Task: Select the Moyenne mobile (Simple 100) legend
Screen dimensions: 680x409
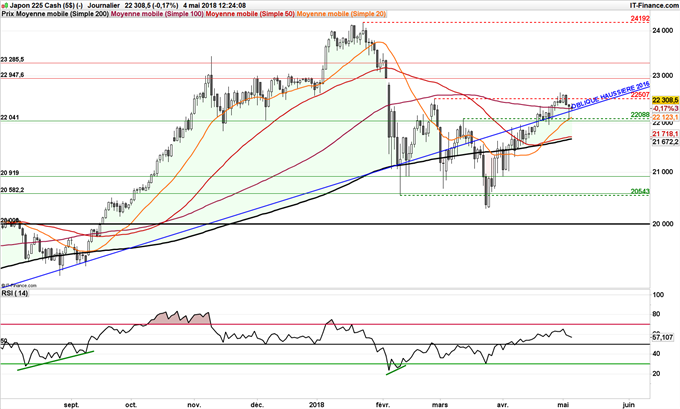Action: (157, 14)
